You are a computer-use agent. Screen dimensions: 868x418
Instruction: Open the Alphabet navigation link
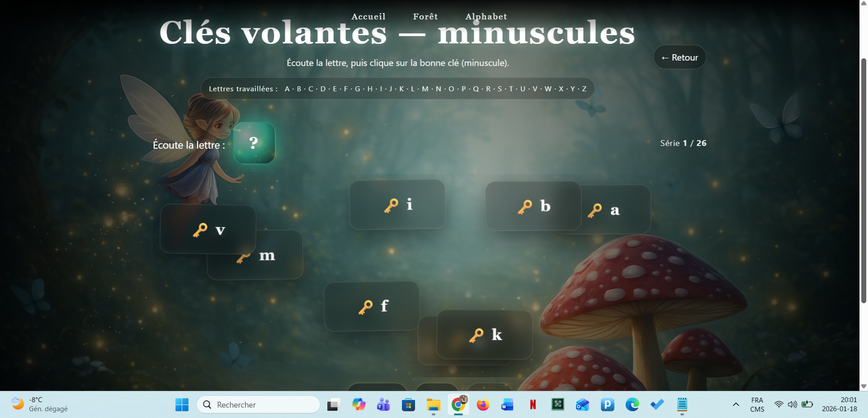click(x=486, y=17)
